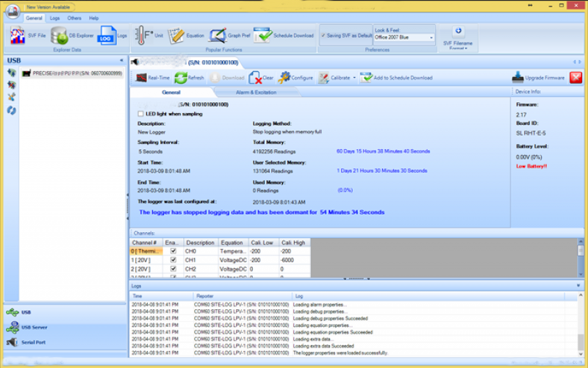Uncheck the enabled box for CH1
The width and height of the screenshot is (588, 368).
pyautogui.click(x=173, y=260)
